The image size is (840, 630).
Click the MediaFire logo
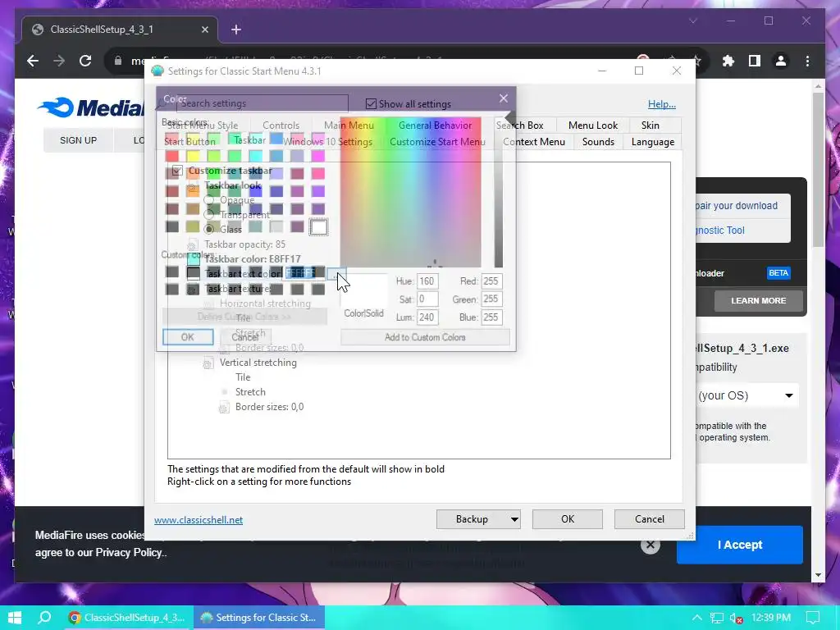click(x=91, y=107)
